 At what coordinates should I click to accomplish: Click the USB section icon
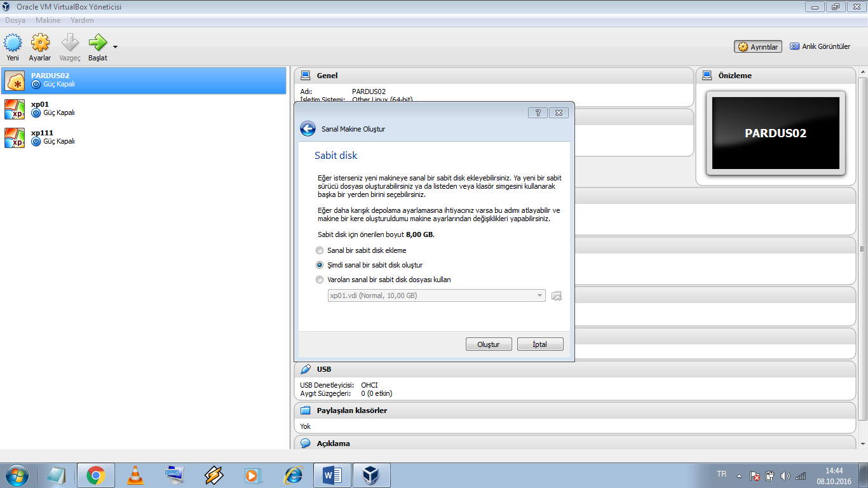tap(306, 369)
